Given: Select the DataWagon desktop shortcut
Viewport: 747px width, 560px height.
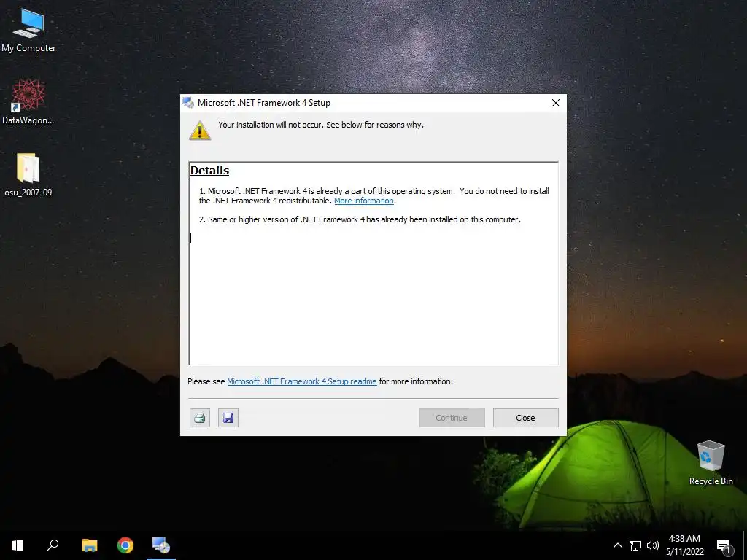Looking at the screenshot, I should (28, 102).
